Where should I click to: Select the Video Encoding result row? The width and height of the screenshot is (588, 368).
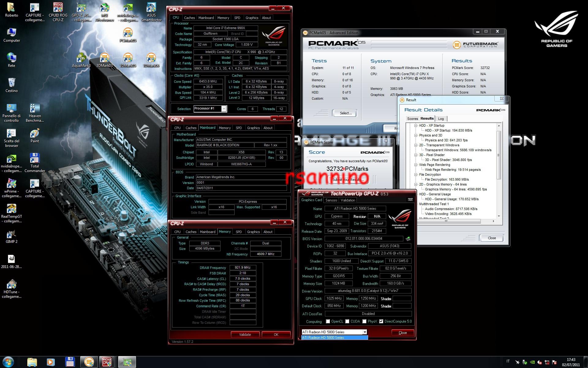click(448, 214)
